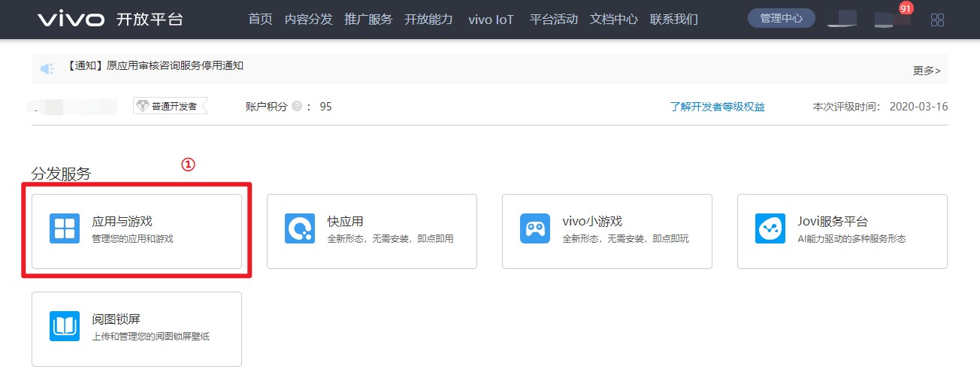Click the vivo 开放平台 logo
Screen dimensions: 980x378
point(110,20)
